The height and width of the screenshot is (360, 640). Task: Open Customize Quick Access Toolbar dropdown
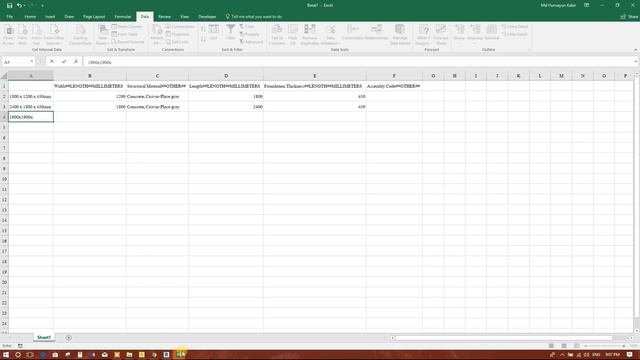[42, 6]
